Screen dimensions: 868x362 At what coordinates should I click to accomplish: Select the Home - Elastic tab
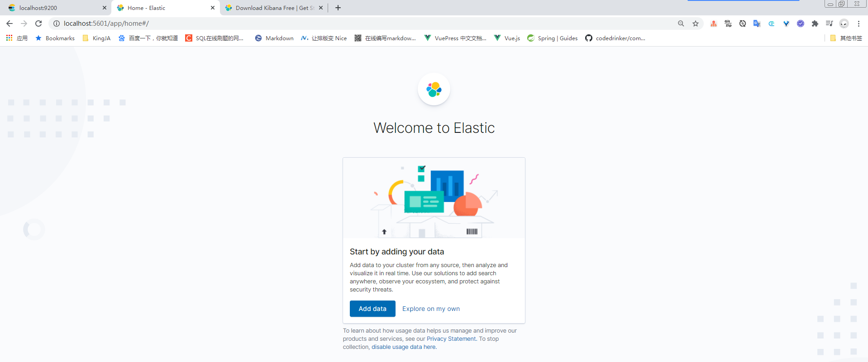[165, 8]
